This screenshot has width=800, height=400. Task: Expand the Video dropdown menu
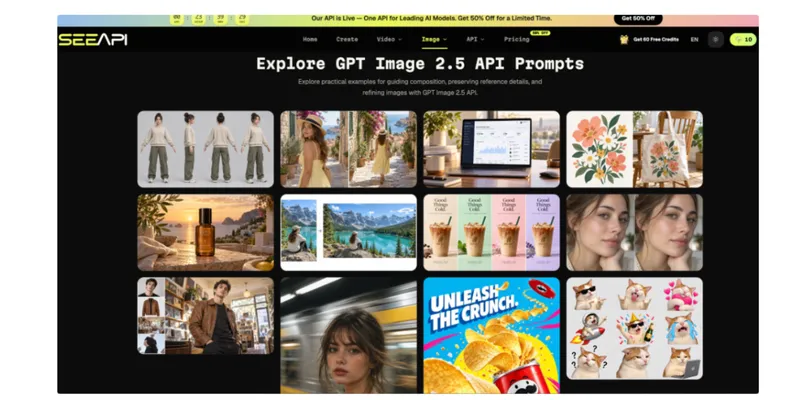[x=389, y=39]
